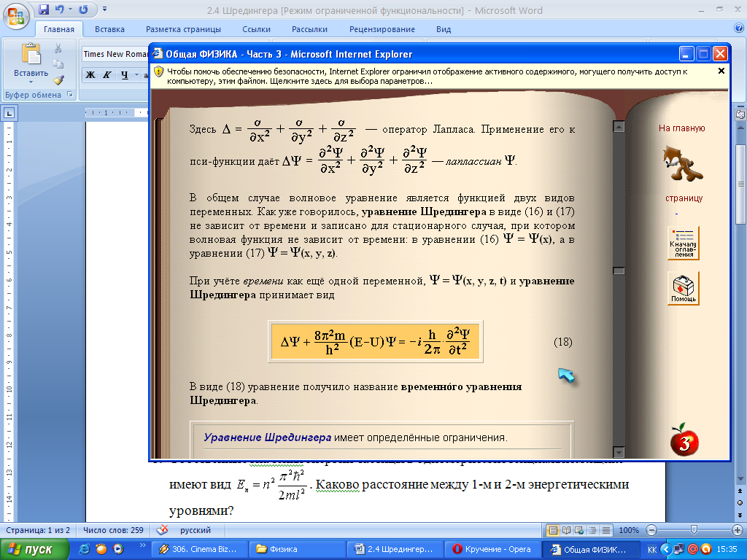Click book page scroll-up arrow

tap(619, 127)
